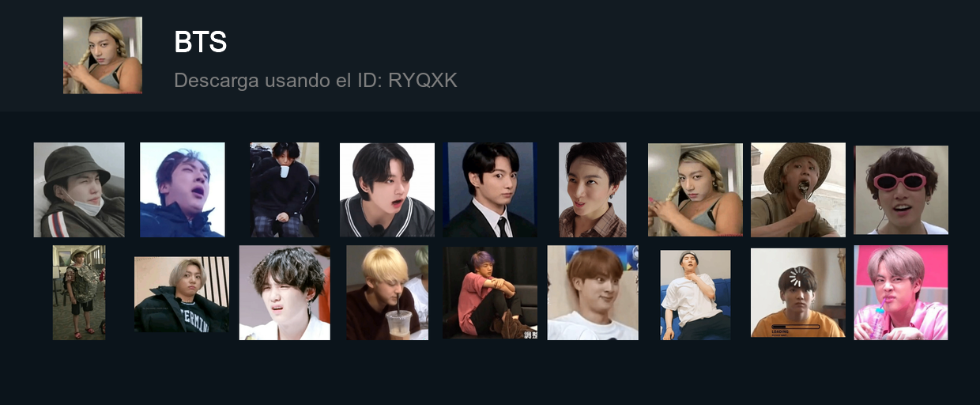The width and height of the screenshot is (980, 405).
Task: Select sticker with open mouth and striped collar
Action: pos(387,190)
